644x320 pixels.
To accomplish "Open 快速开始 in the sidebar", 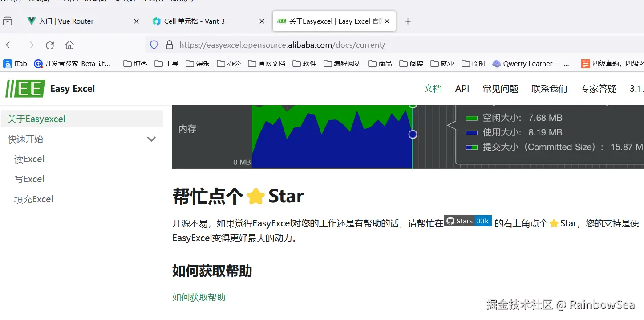I will coord(25,139).
